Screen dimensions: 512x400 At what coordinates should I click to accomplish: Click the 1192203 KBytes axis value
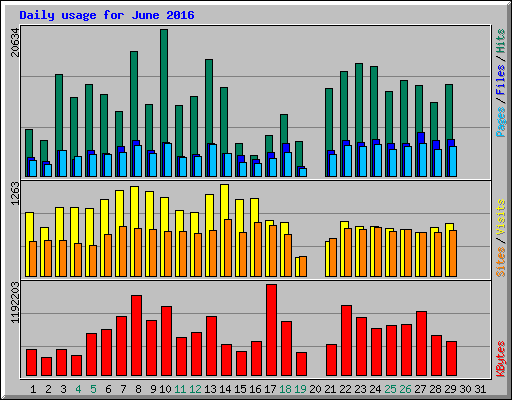point(15,303)
